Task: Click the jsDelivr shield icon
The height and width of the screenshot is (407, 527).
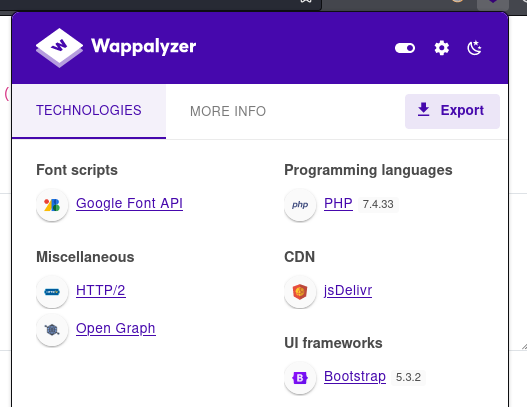Action: [x=300, y=292]
